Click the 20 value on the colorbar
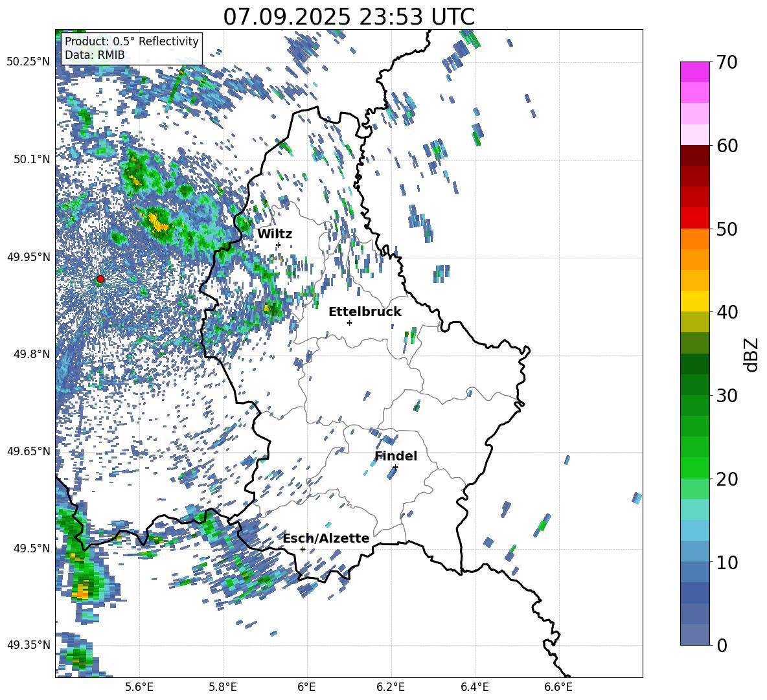The image size is (767, 700). (x=726, y=479)
